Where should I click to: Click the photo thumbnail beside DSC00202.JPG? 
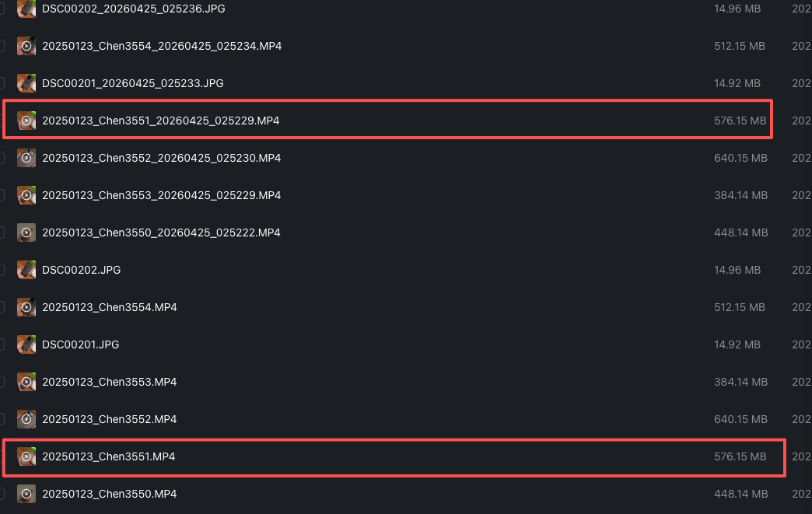[x=26, y=270]
